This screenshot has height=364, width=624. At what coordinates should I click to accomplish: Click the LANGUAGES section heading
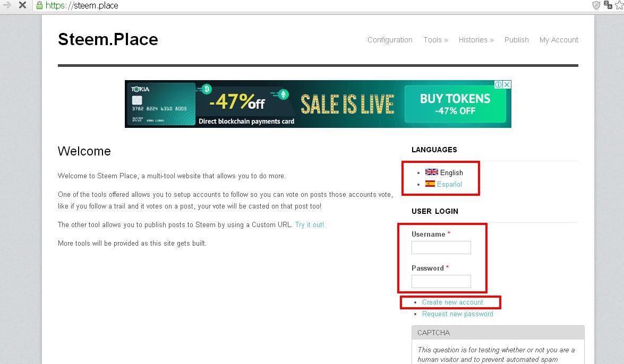click(434, 150)
